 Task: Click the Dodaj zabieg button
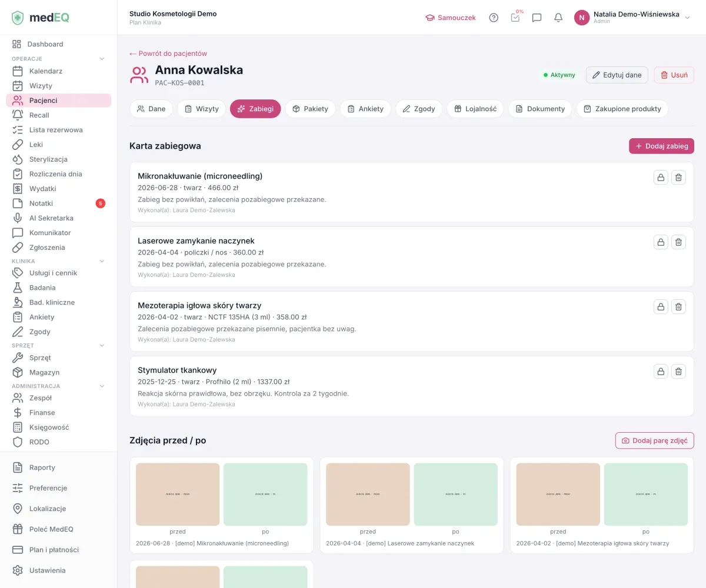point(661,146)
